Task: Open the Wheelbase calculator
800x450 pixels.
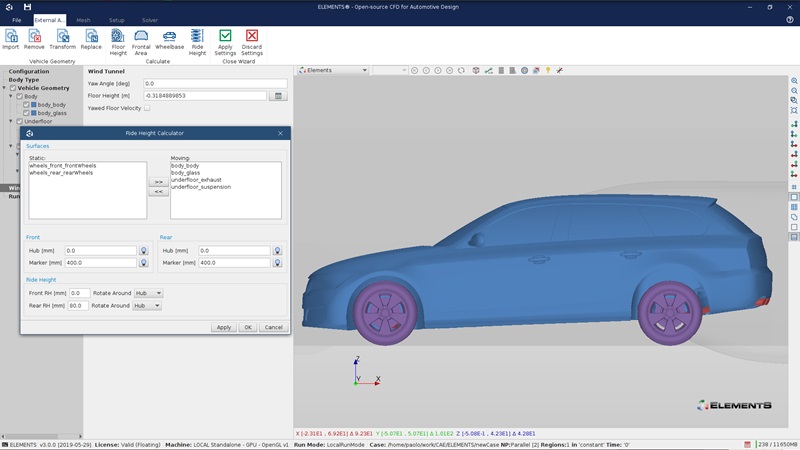Action: tap(169, 39)
